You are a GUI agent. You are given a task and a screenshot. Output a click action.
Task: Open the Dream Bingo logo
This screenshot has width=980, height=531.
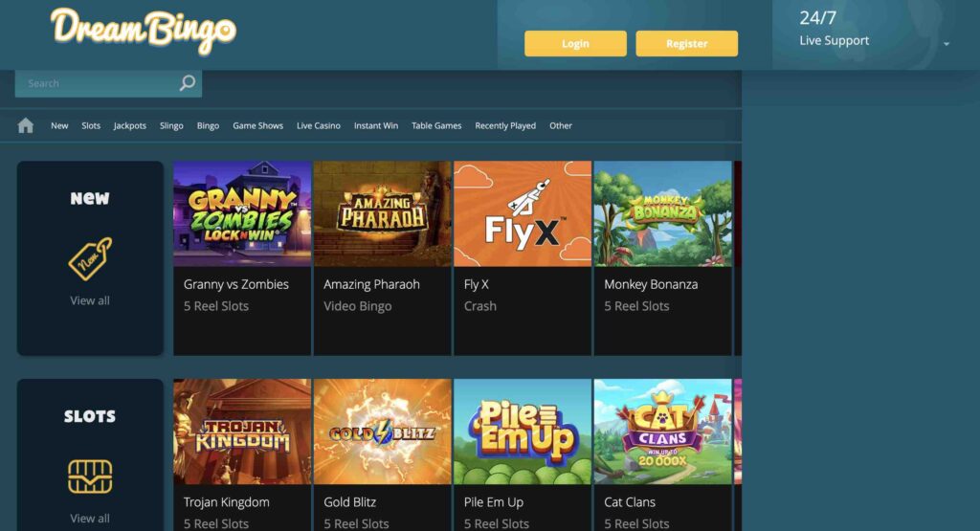tap(144, 31)
